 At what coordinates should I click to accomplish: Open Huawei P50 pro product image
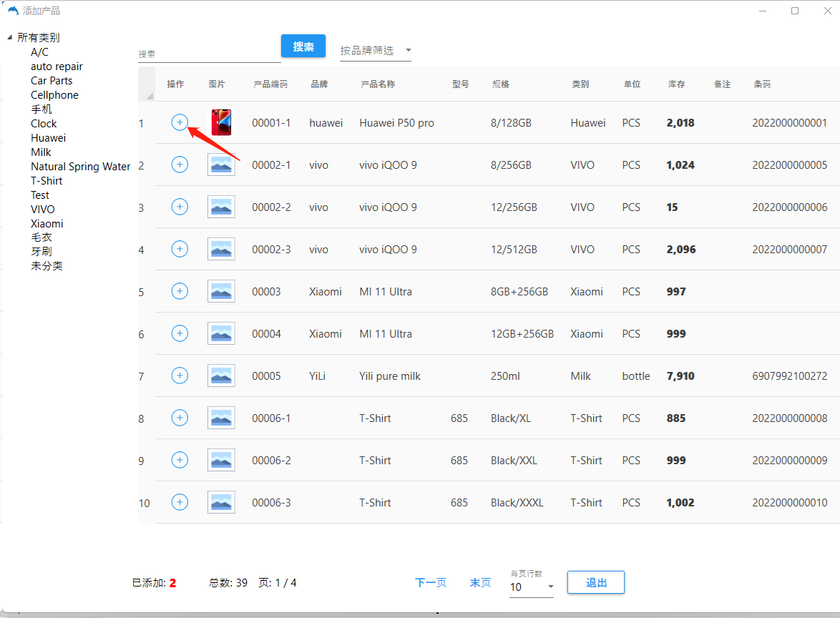221,122
